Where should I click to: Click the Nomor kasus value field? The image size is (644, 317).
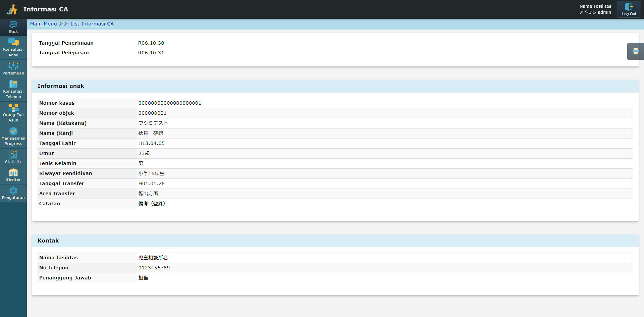170,103
